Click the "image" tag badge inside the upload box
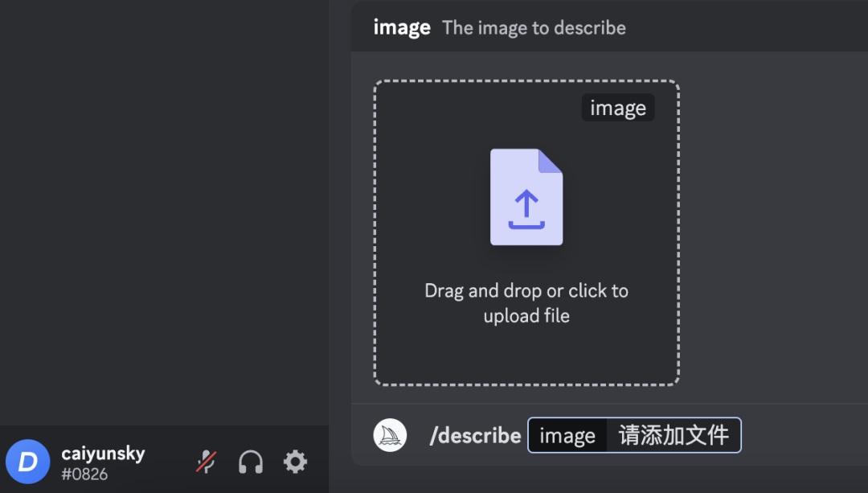This screenshot has height=493, width=868. (x=617, y=107)
